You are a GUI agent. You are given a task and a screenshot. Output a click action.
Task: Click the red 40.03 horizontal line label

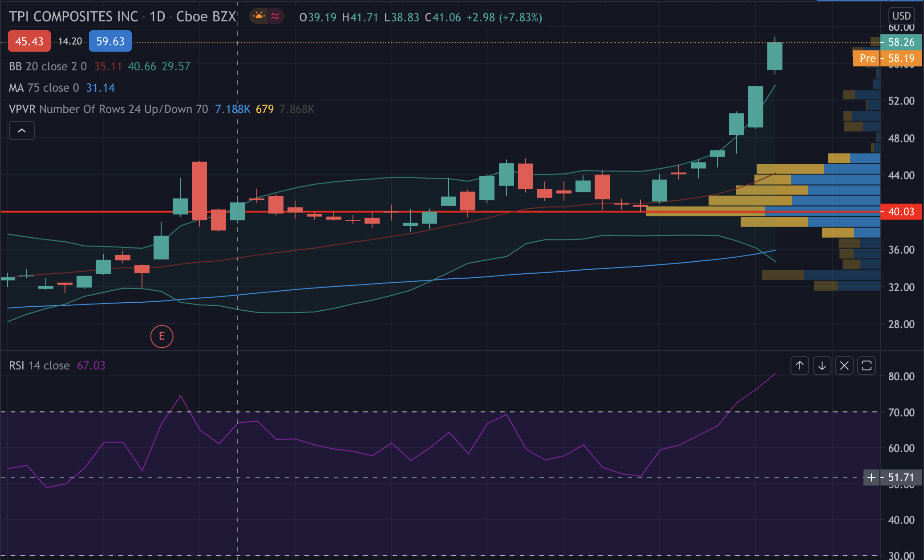pyautogui.click(x=901, y=211)
